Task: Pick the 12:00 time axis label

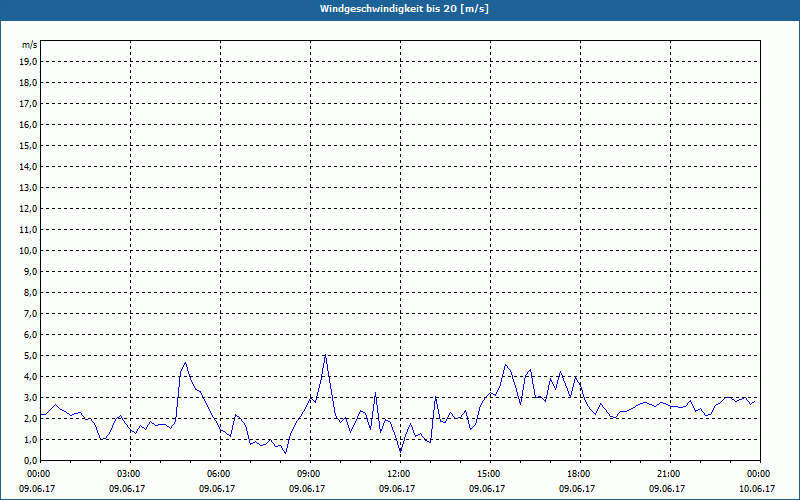Action: [x=399, y=473]
